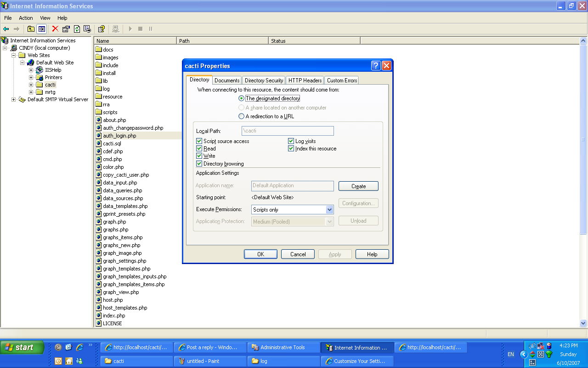Toggle the Index this resource checkbox

pos(291,149)
